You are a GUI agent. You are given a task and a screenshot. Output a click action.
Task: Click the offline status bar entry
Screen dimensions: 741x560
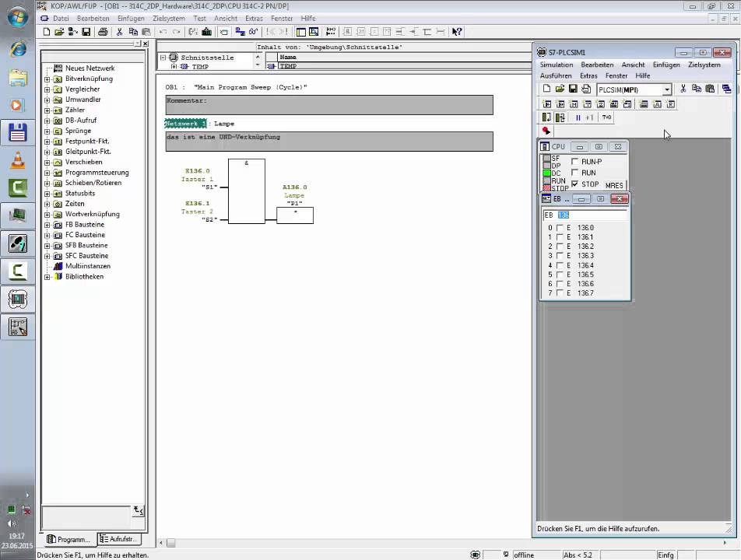(x=524, y=555)
